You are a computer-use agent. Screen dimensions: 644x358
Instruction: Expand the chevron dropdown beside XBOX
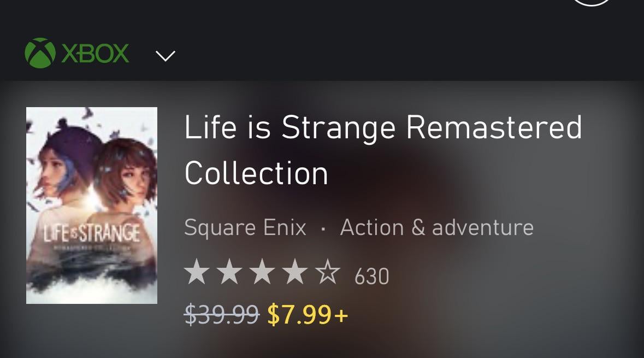[165, 55]
